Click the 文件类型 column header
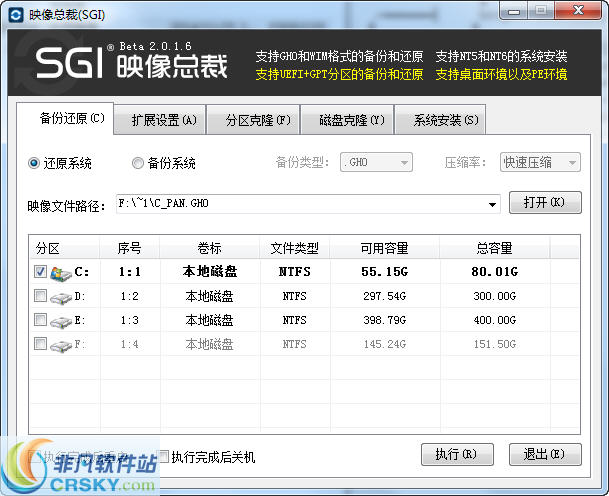Image resolution: width=609 pixels, height=496 pixels. [x=294, y=248]
